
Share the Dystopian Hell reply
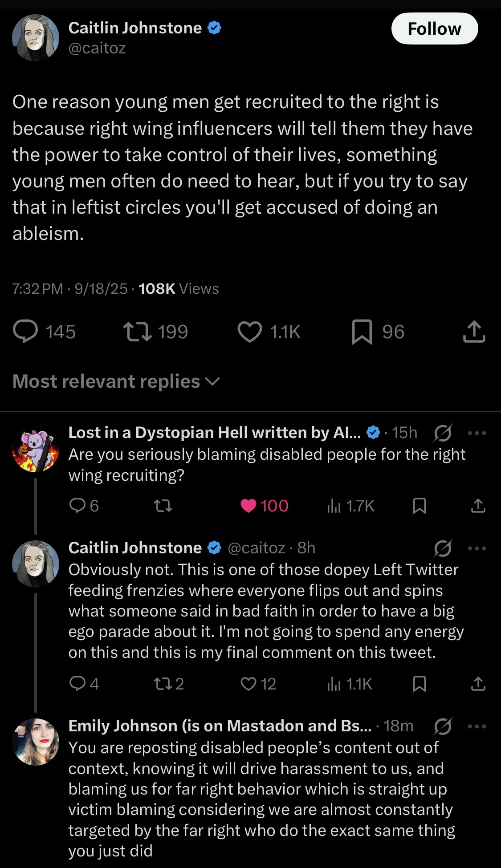pos(478,506)
